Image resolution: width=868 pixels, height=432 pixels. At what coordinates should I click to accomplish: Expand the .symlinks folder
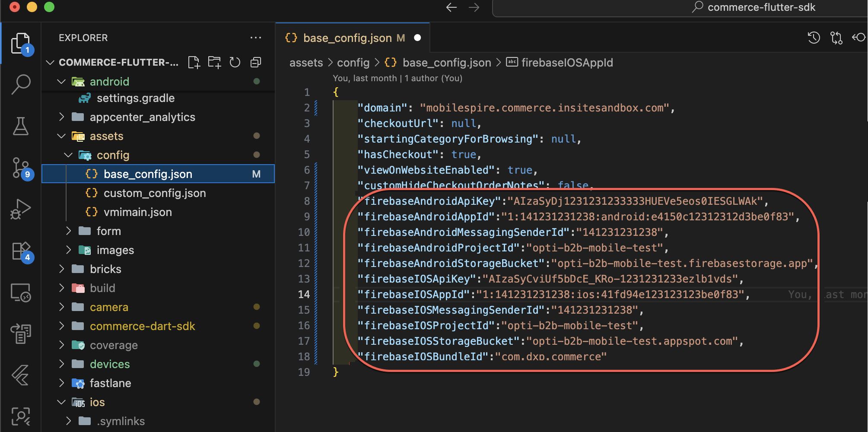click(68, 421)
